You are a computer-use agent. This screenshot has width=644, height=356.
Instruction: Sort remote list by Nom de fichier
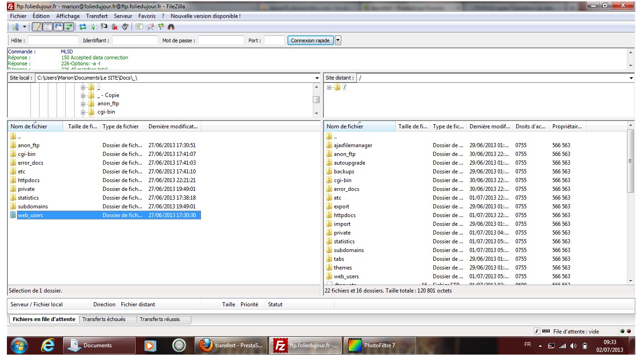pos(360,126)
